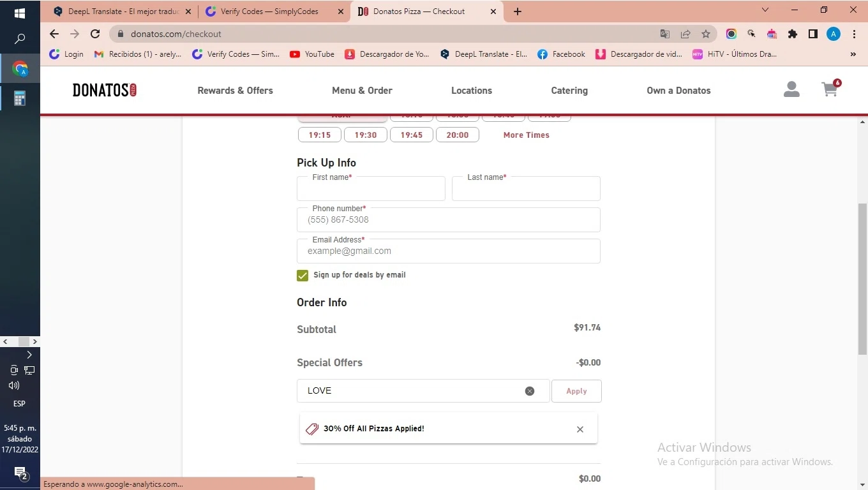Screen dimensions: 868x490
Task: Open the YouTube bookmark
Action: 312,54
